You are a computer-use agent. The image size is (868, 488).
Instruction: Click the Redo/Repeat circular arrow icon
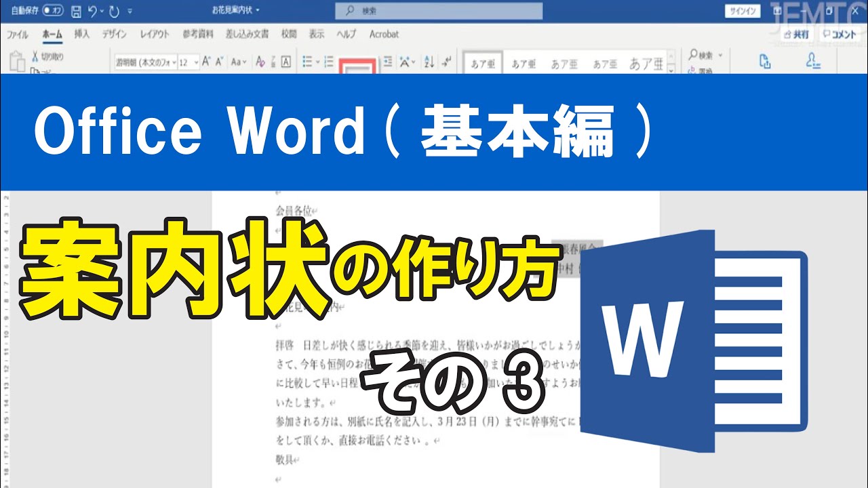[x=114, y=12]
